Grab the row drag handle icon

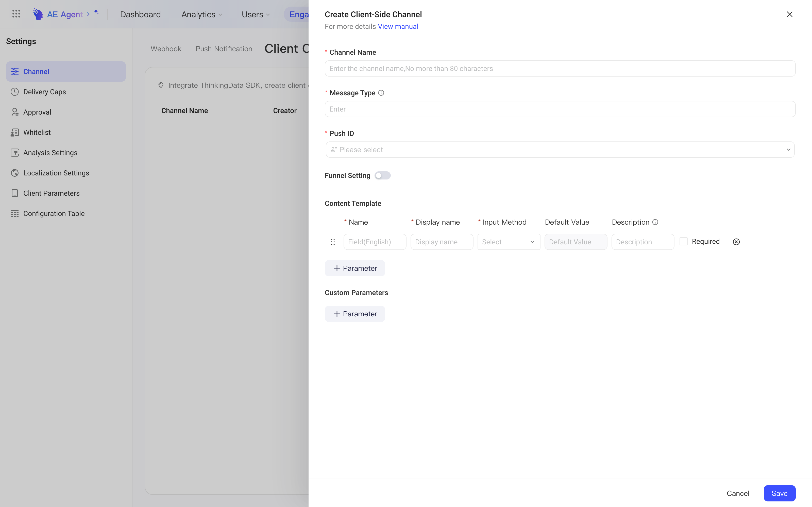point(333,242)
